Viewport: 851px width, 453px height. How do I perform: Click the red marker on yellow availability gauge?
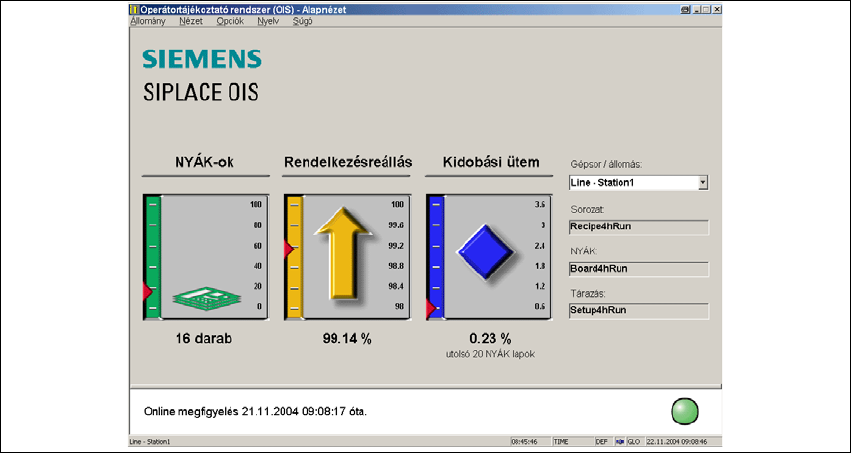click(x=288, y=249)
